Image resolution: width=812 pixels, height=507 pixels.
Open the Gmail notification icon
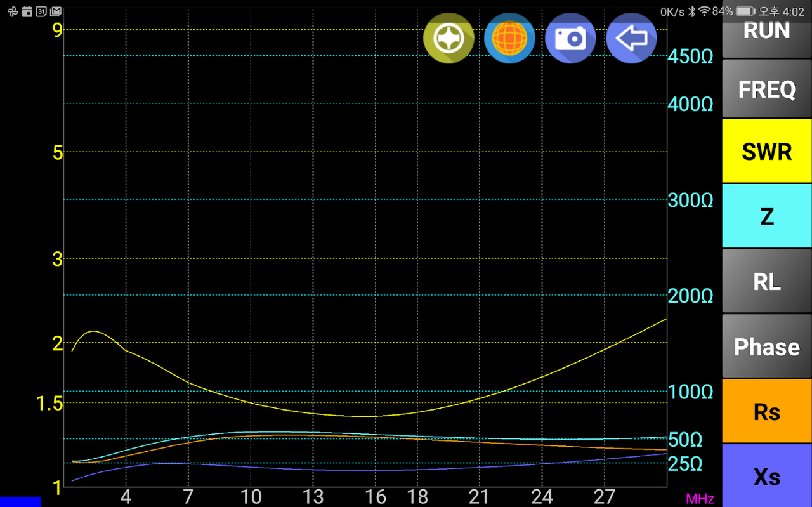tap(56, 11)
